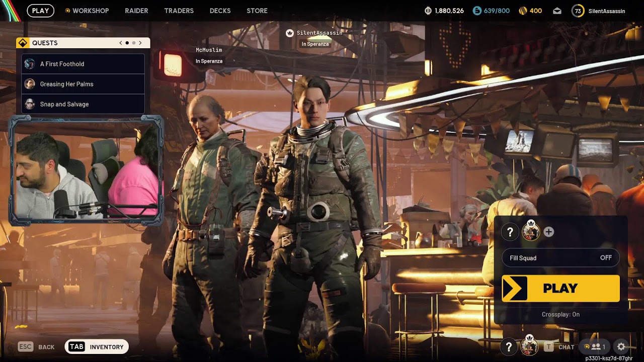
Task: Select the second quests page dot
Action: 133,43
